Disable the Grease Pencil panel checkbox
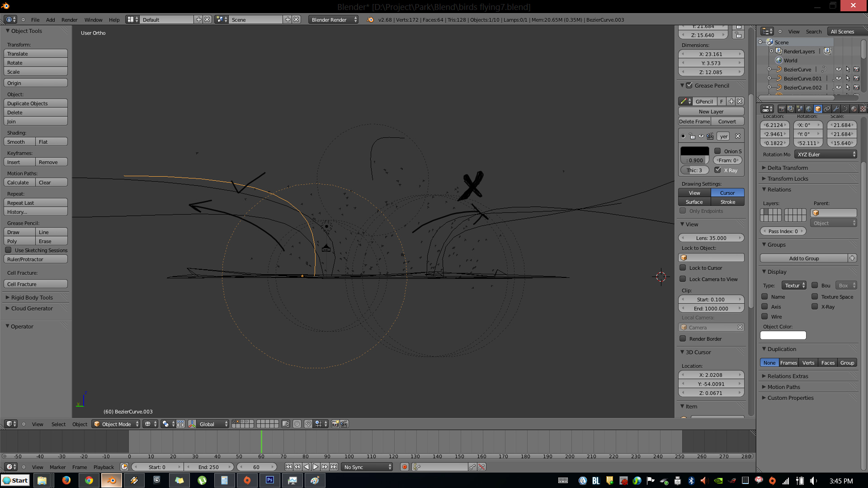The width and height of the screenshot is (868, 488). click(x=689, y=85)
